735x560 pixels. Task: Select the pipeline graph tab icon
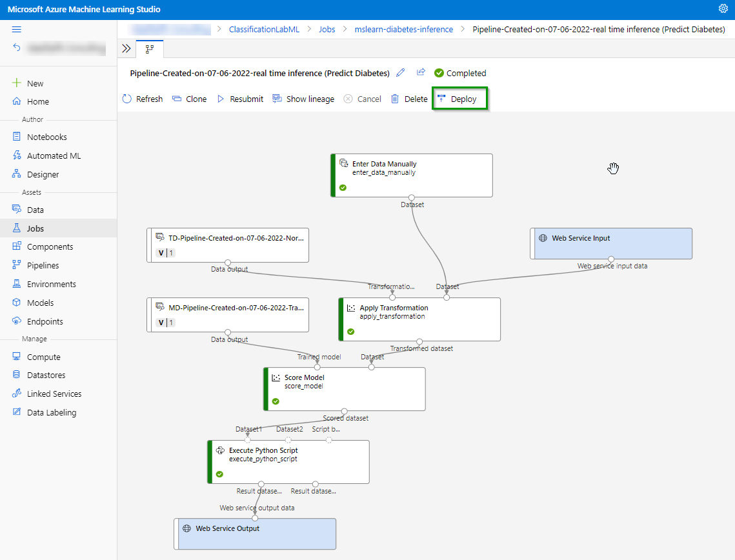[x=150, y=49]
